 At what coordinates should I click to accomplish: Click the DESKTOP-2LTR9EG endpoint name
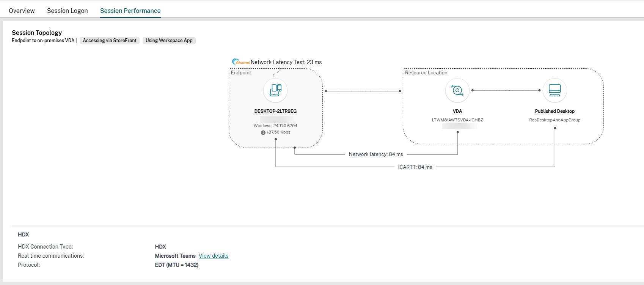[x=275, y=111]
